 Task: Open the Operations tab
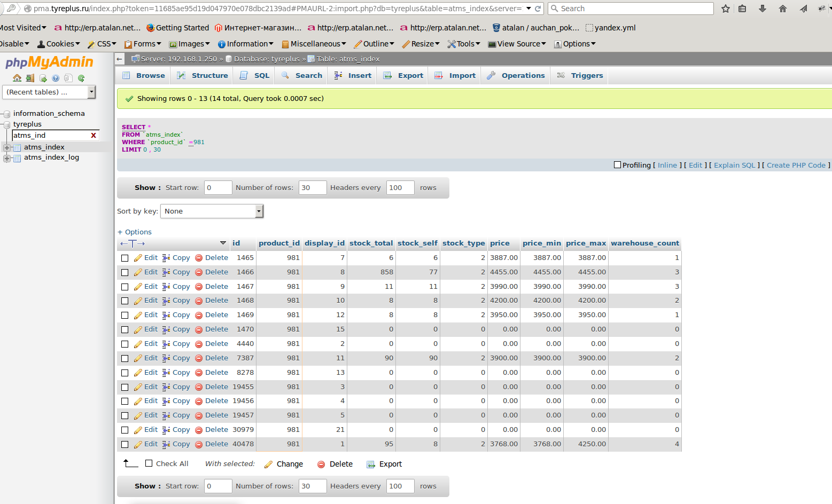click(516, 76)
